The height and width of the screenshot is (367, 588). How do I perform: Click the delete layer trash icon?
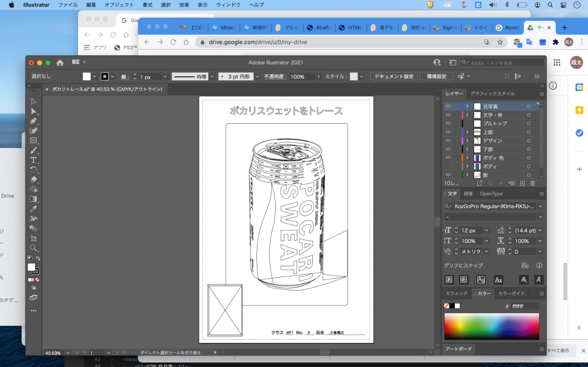click(x=532, y=183)
